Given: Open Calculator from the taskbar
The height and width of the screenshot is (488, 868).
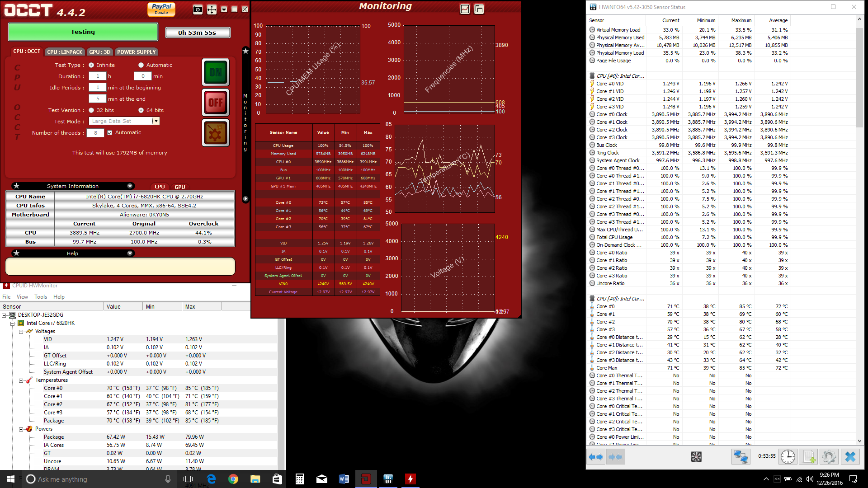Looking at the screenshot, I should pos(299,479).
